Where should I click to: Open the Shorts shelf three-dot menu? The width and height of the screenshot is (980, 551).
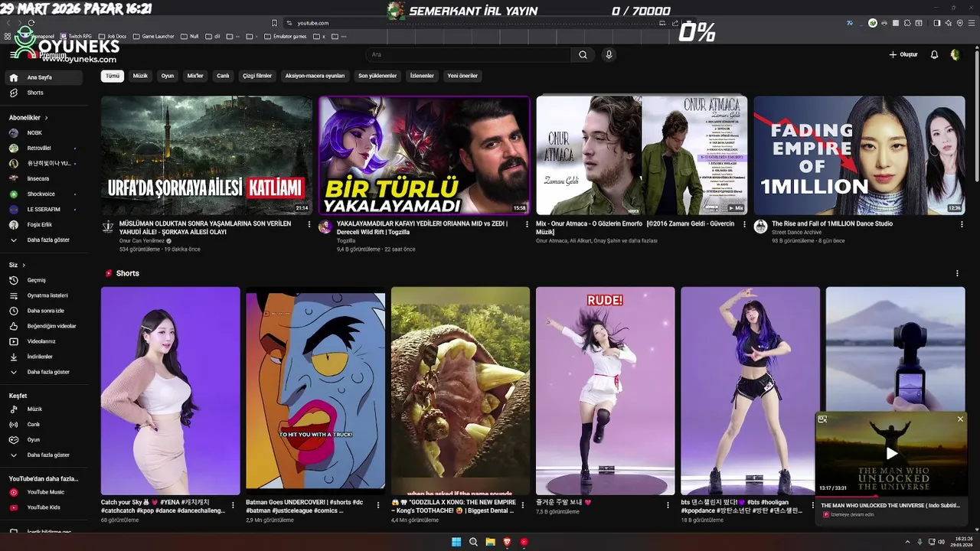pyautogui.click(x=957, y=273)
